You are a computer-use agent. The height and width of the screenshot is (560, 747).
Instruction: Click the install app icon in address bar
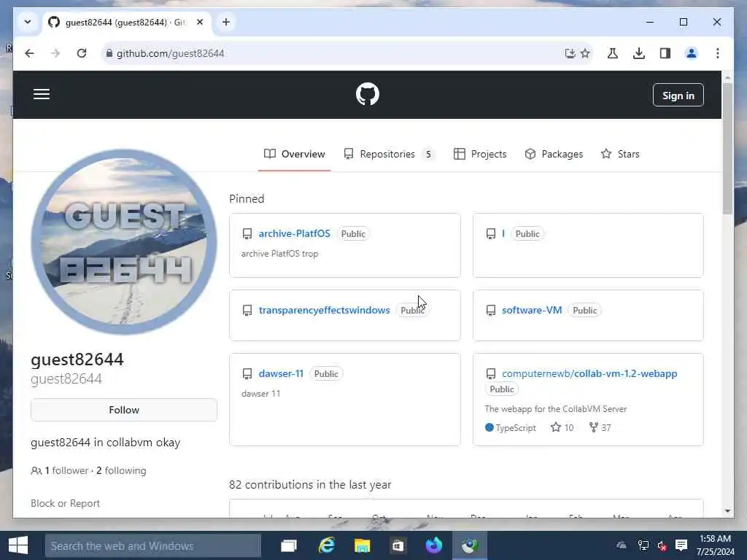click(x=570, y=53)
